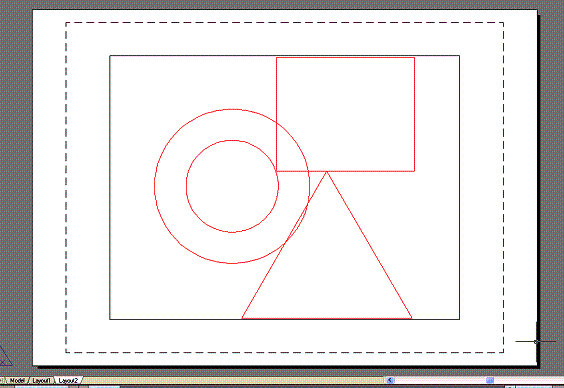Screen dimensions: 564x388
Task: Click inside the red rectangle
Action: [345, 114]
